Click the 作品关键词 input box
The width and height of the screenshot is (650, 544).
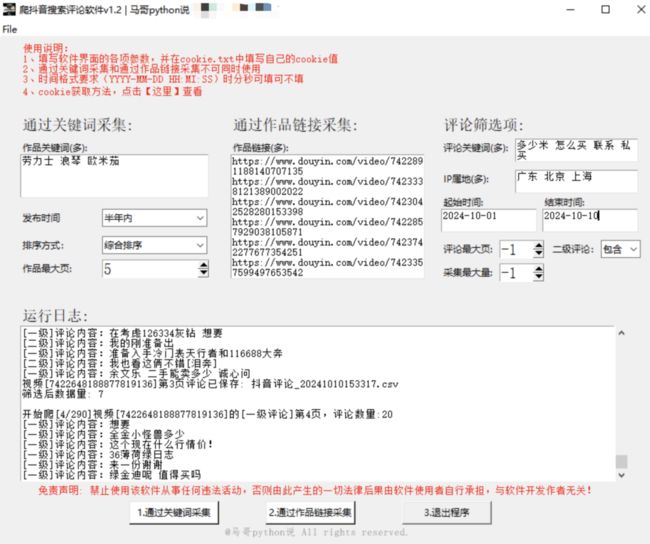114,176
